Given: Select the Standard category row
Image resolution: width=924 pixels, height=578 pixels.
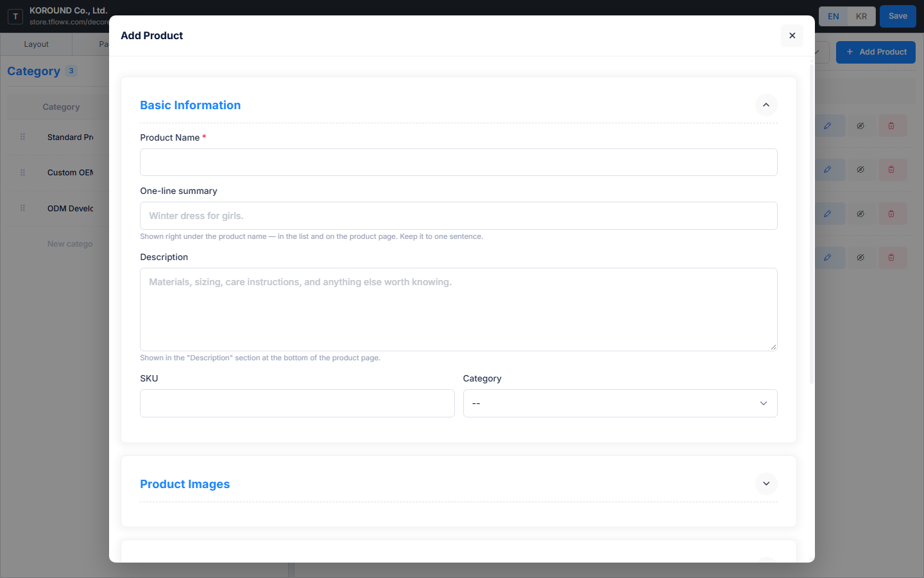Looking at the screenshot, I should [58, 137].
